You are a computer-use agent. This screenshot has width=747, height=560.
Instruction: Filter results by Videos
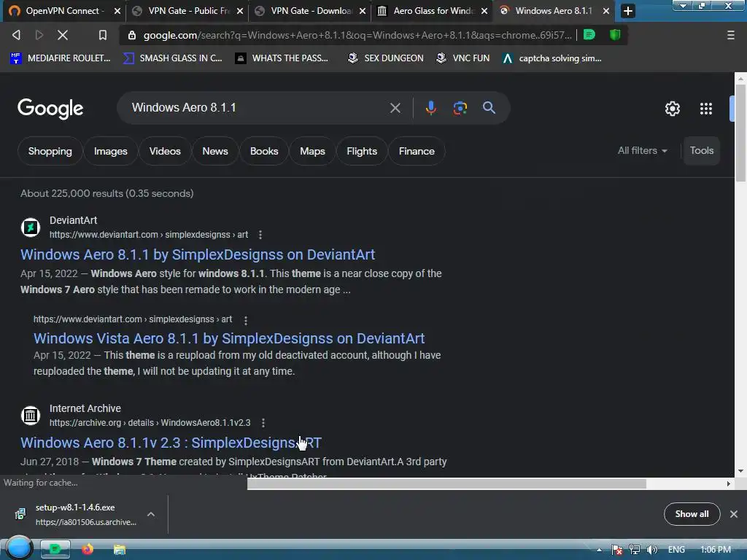[165, 152]
